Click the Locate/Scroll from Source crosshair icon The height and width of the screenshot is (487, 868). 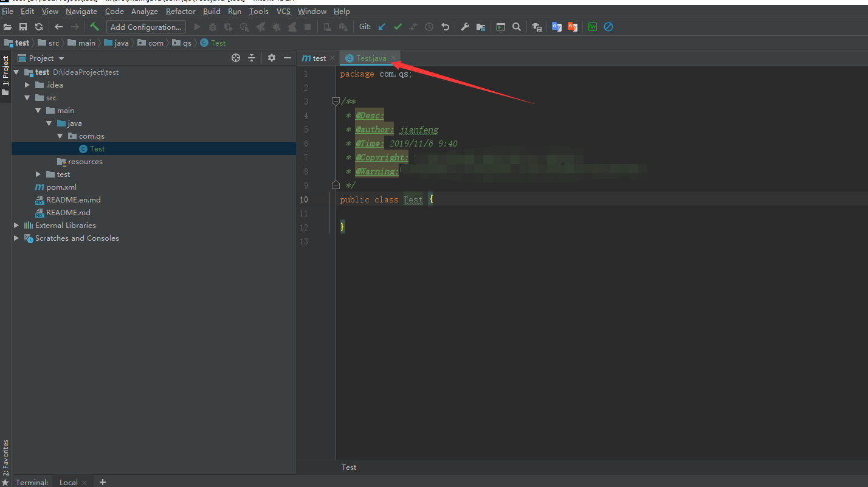[236, 58]
